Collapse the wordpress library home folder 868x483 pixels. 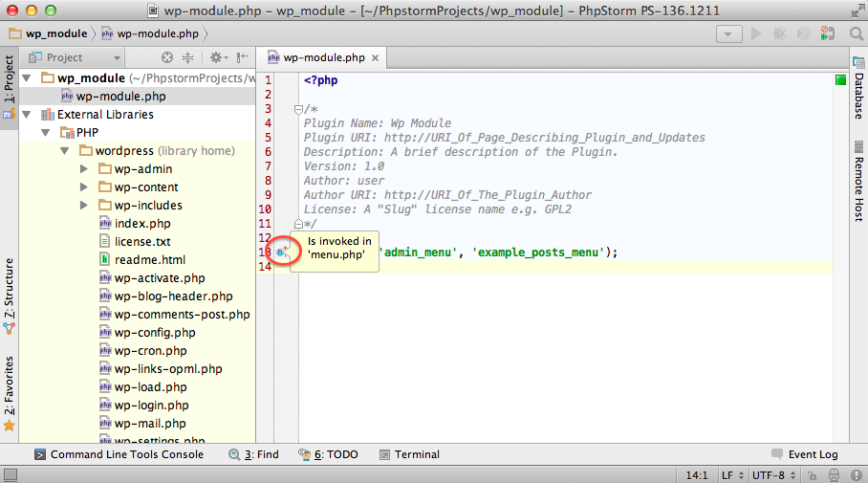(x=65, y=151)
